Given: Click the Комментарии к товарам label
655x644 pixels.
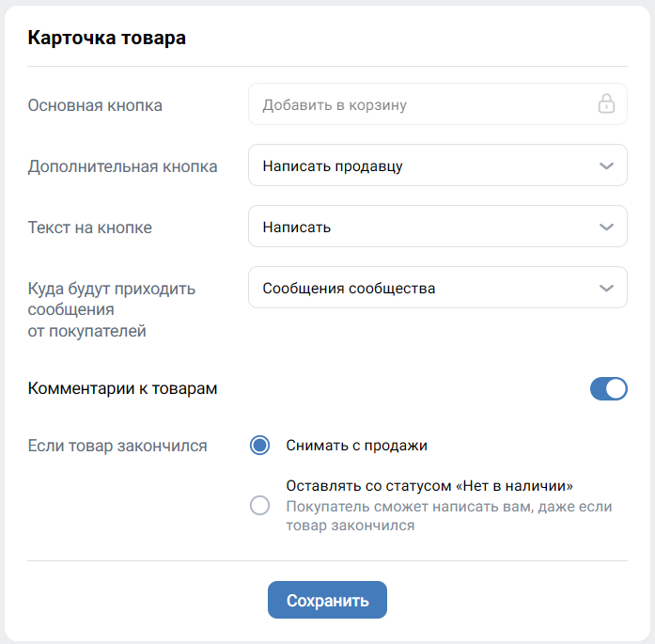Looking at the screenshot, I should click(123, 388).
